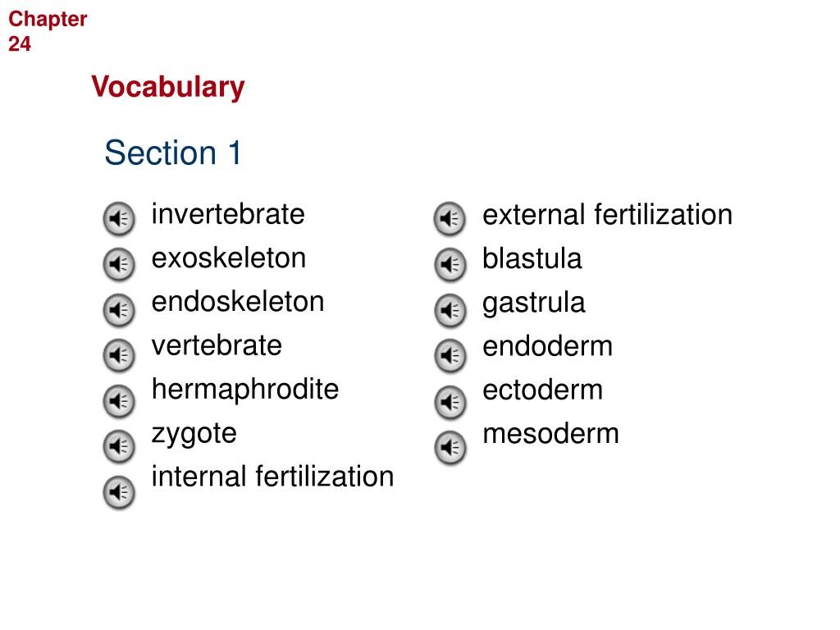Image resolution: width=840 pixels, height=630 pixels.
Task: Click the speaker icon beside blastula
Action: click(x=450, y=265)
